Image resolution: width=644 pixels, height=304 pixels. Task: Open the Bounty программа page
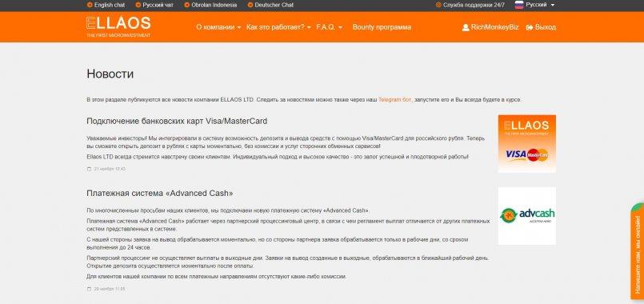tap(382, 27)
